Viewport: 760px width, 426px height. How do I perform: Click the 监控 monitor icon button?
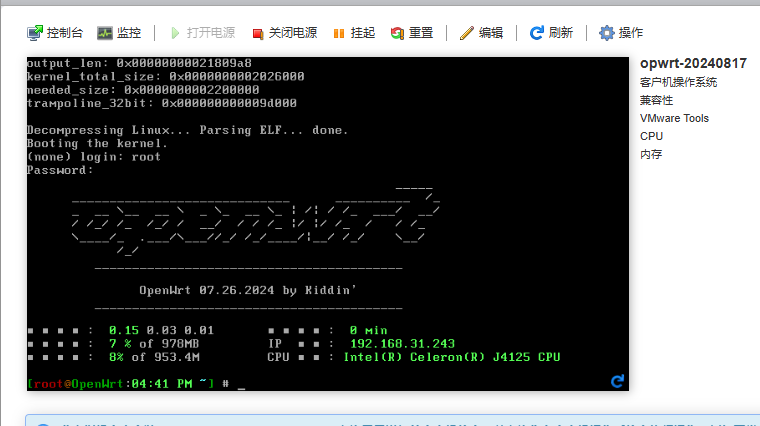[x=105, y=33]
